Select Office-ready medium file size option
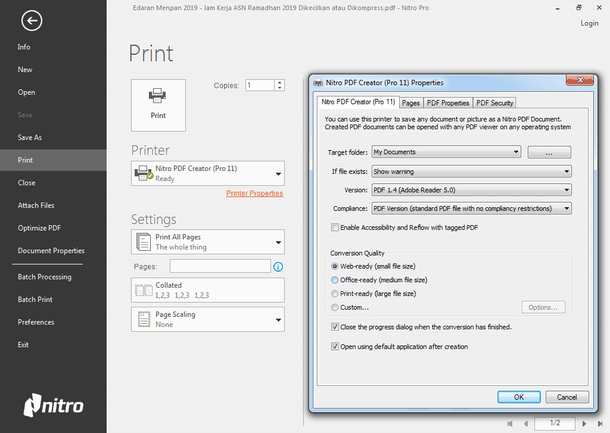 pyautogui.click(x=335, y=280)
